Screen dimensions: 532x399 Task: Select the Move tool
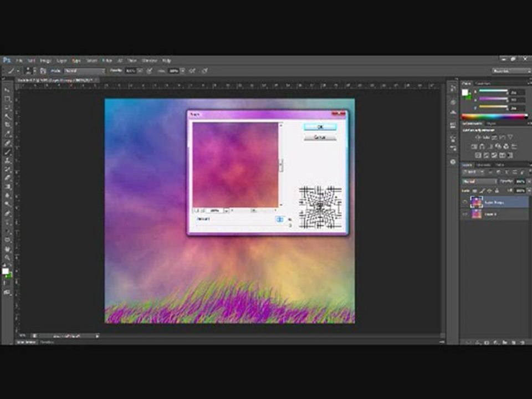click(7, 90)
